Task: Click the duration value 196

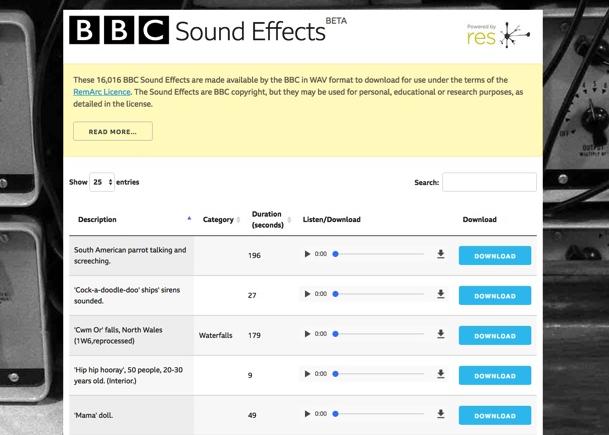Action: pos(254,256)
